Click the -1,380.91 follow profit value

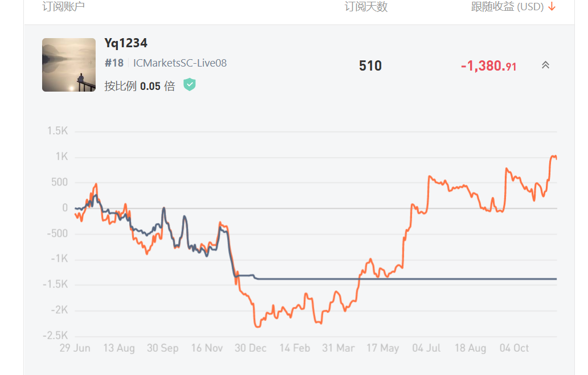click(488, 66)
